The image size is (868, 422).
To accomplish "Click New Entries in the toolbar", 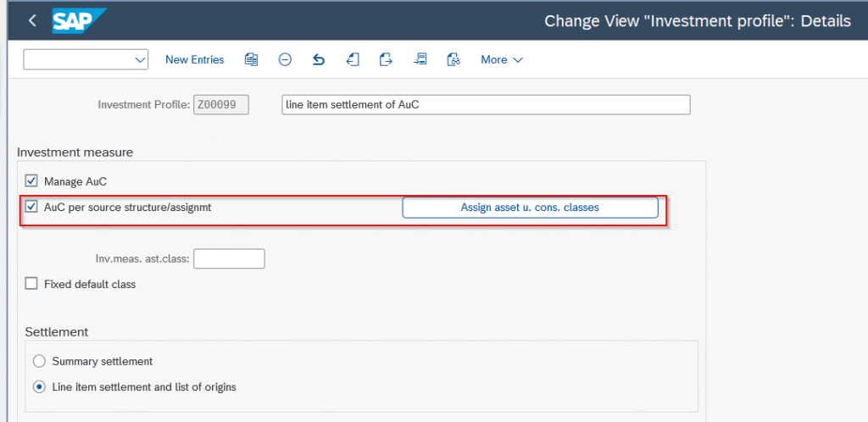I will pos(194,59).
